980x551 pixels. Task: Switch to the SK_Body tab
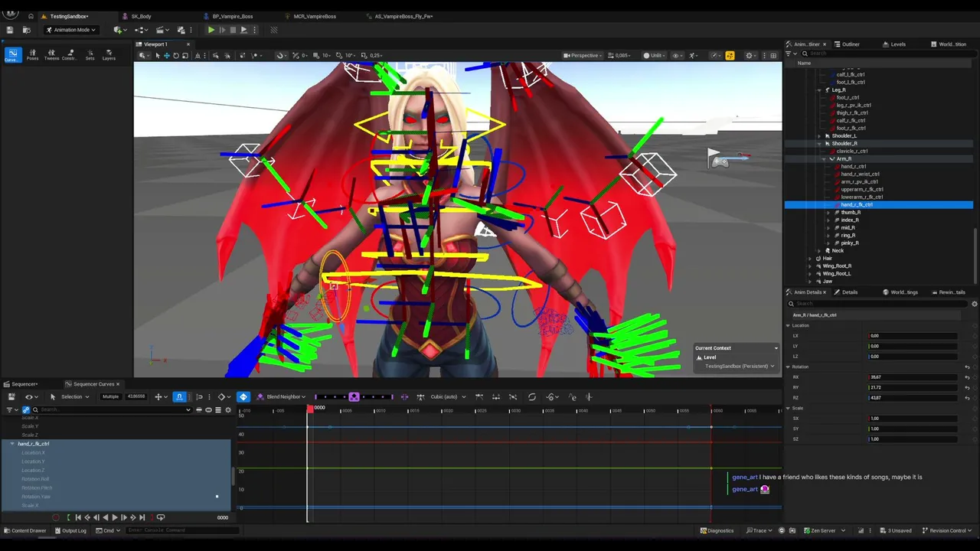coord(142,16)
